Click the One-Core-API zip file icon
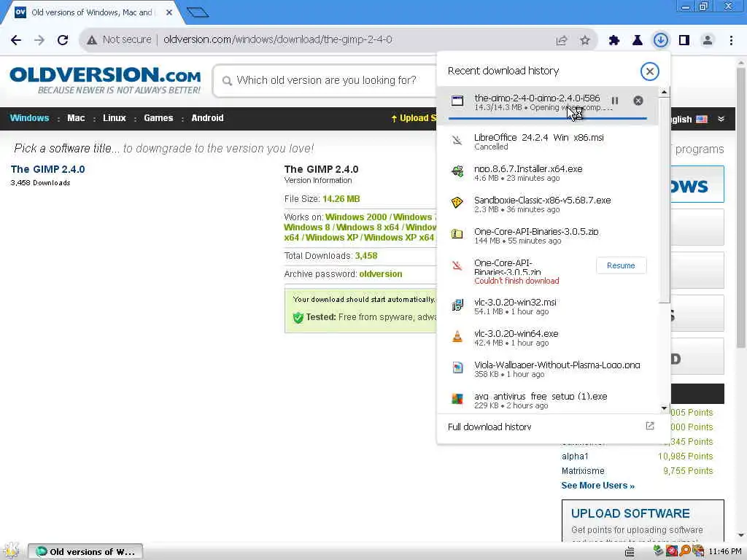 point(457,234)
